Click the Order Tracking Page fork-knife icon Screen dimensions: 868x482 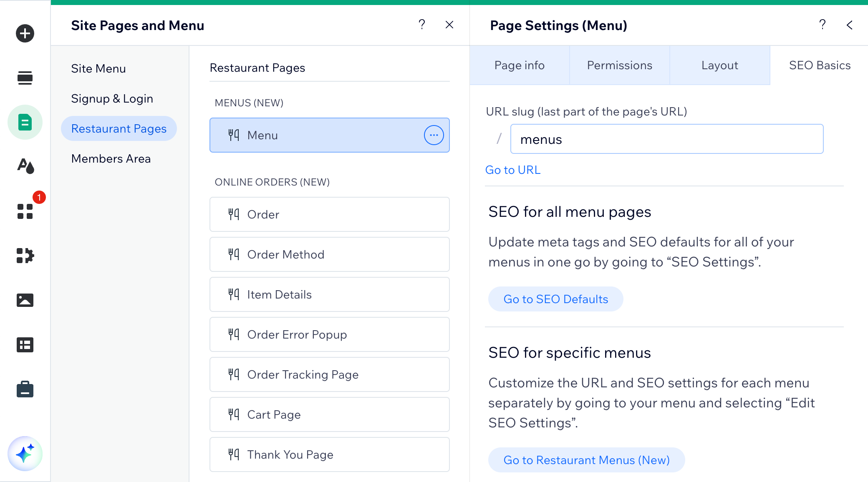pos(233,374)
